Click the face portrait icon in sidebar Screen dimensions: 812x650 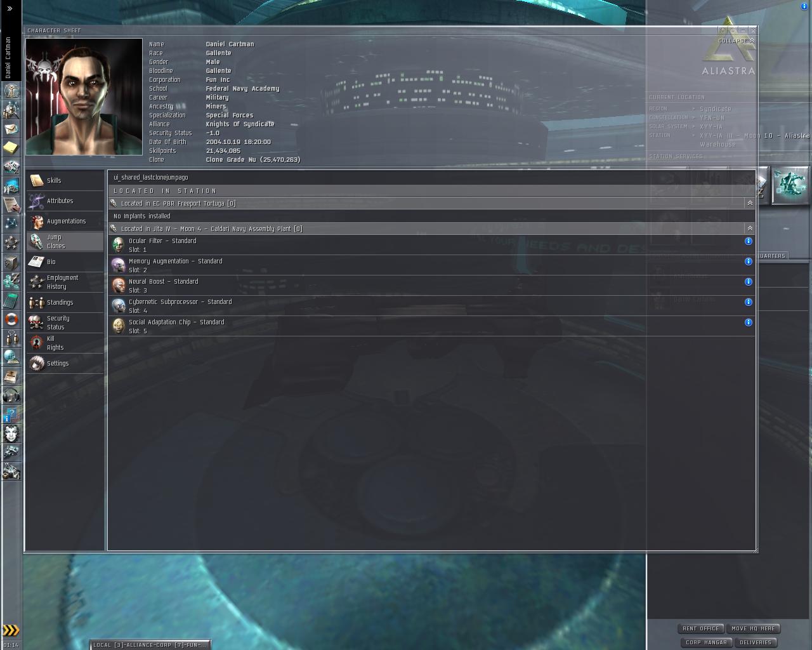tap(11, 434)
